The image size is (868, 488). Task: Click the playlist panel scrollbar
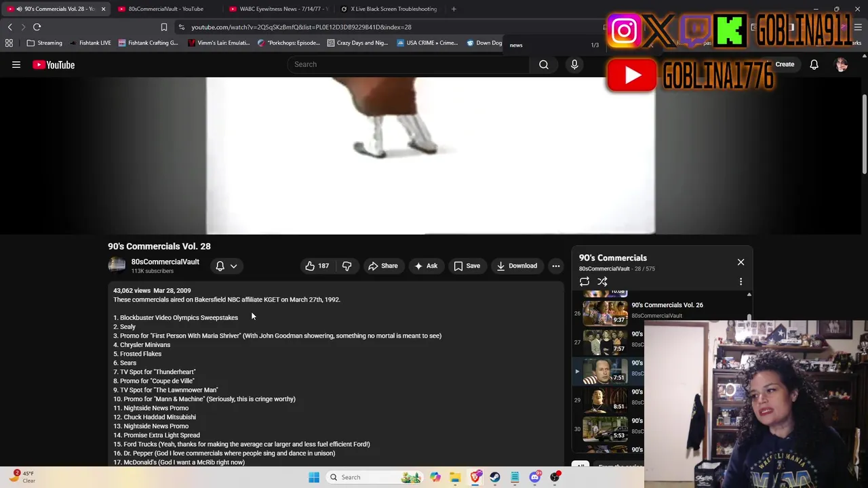tap(749, 317)
